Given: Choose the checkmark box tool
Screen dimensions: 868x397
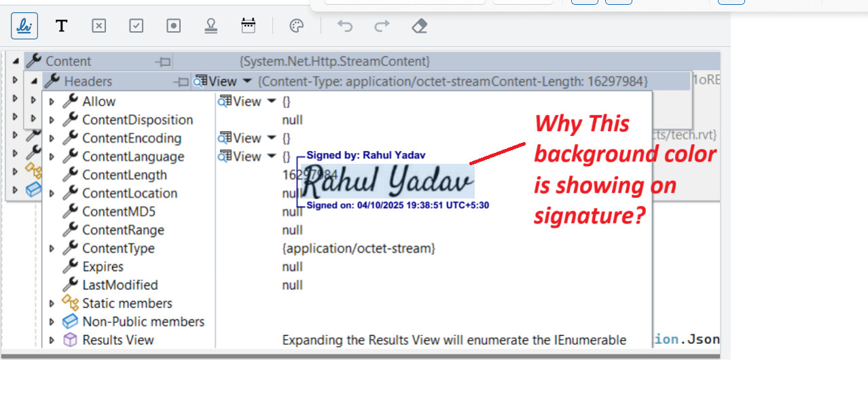Looking at the screenshot, I should [137, 26].
